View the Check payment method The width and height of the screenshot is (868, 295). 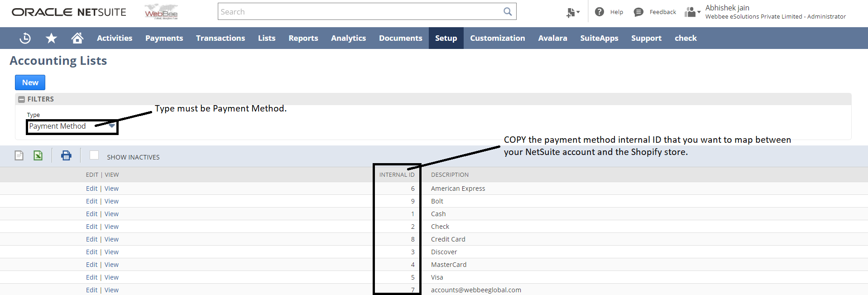pyautogui.click(x=111, y=227)
